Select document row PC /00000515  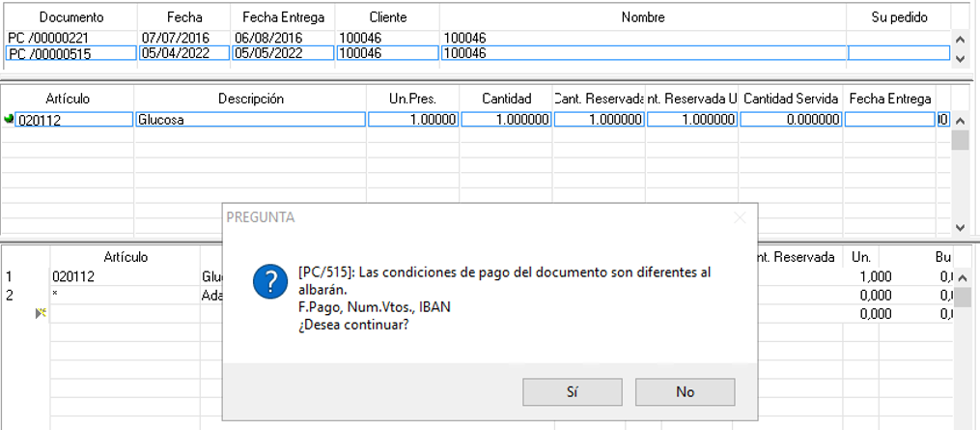[x=70, y=53]
